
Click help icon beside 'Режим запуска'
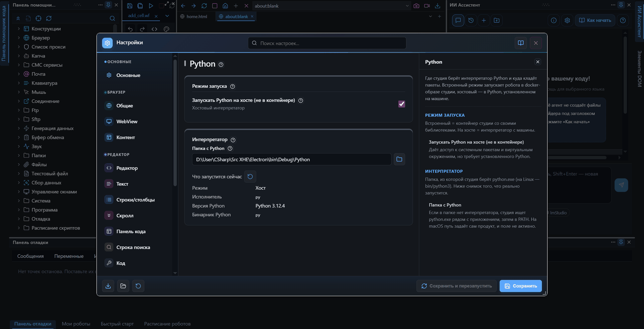pos(233,86)
